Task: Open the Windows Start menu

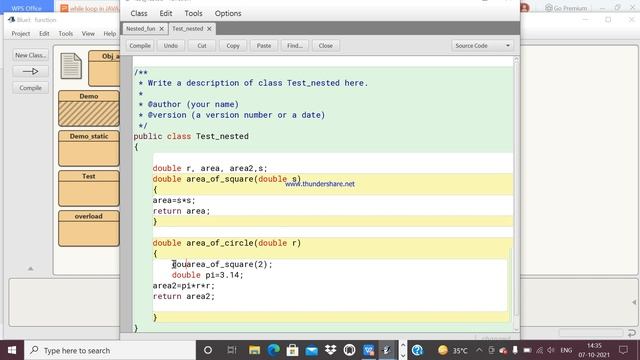Action: [x=12, y=350]
